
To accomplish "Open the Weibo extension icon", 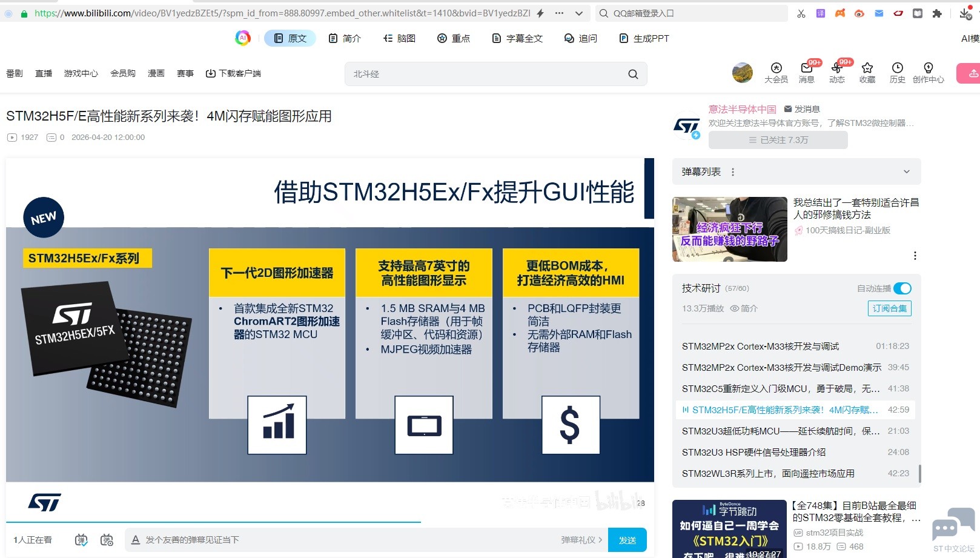I will 859,13.
